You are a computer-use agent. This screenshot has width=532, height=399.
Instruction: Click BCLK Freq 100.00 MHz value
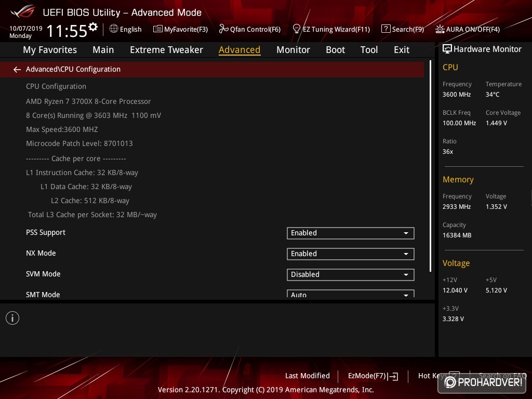[459, 123]
